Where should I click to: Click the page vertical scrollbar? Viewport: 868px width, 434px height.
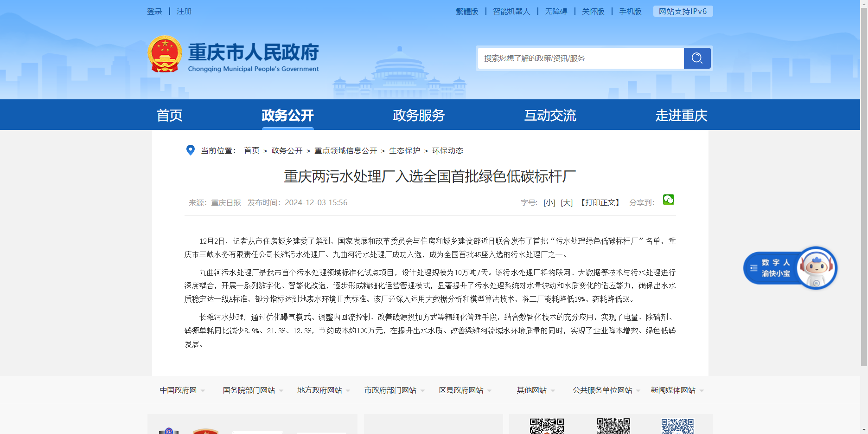tap(864, 186)
